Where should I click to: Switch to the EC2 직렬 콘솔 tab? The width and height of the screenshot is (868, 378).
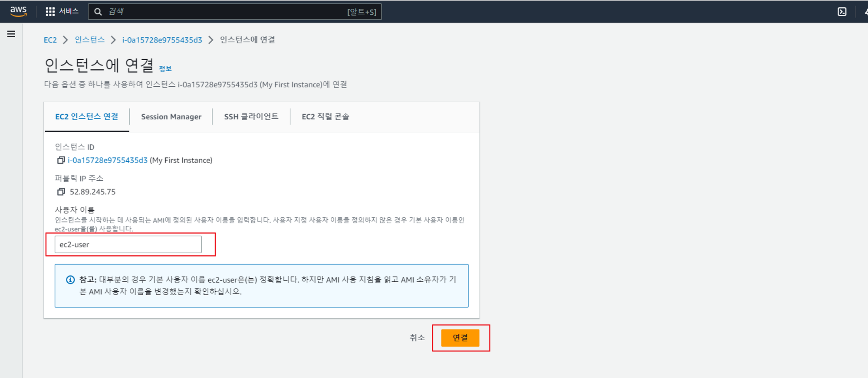pos(325,117)
